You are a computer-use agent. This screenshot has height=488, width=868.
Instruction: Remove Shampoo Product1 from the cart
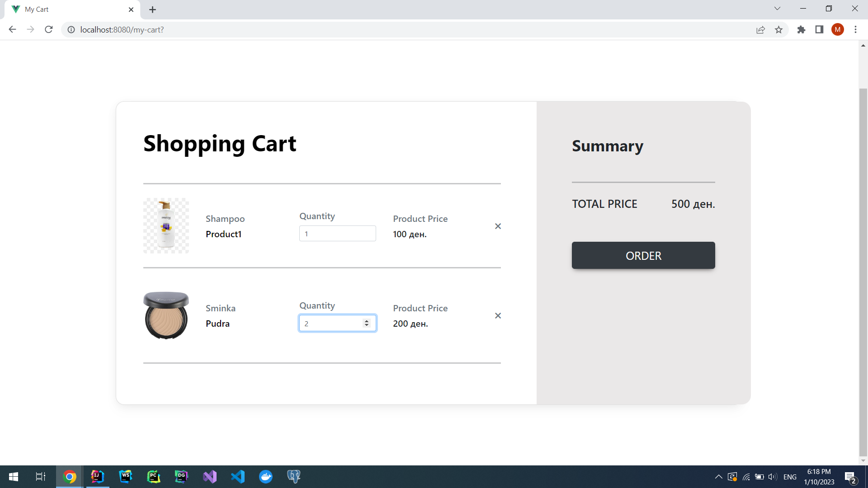point(498,226)
